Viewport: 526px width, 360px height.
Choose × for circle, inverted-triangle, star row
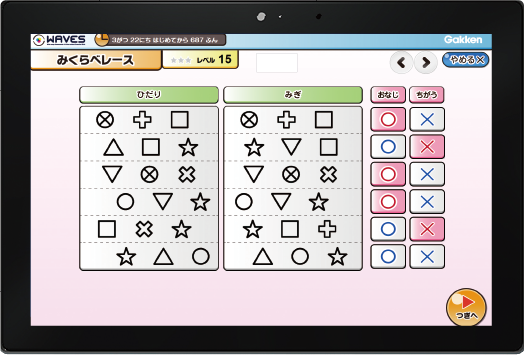427,202
